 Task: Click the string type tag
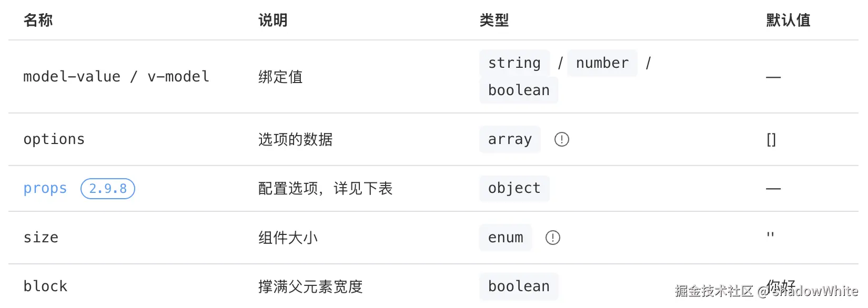514,63
